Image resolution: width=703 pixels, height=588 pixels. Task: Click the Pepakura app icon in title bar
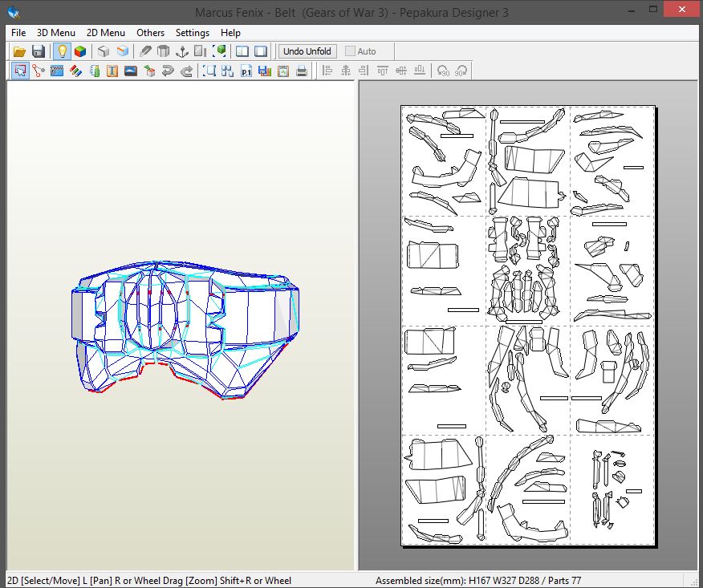click(14, 12)
